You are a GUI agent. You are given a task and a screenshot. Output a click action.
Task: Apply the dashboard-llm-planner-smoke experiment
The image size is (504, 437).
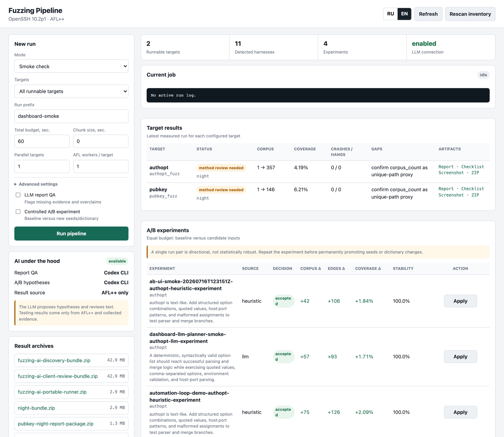pyautogui.click(x=460, y=356)
